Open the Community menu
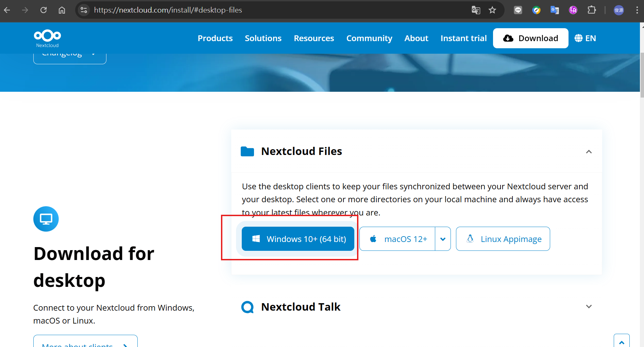The height and width of the screenshot is (347, 644). click(369, 38)
